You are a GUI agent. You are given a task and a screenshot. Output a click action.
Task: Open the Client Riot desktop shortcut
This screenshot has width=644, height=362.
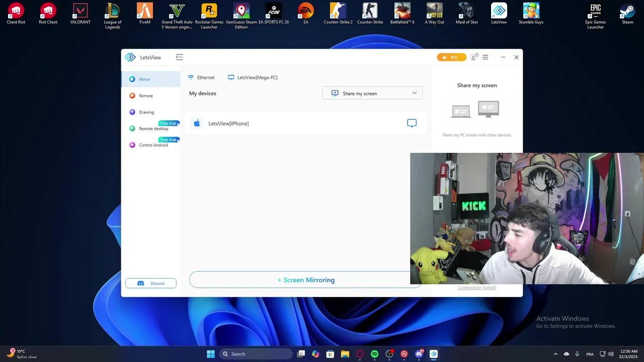click(16, 14)
